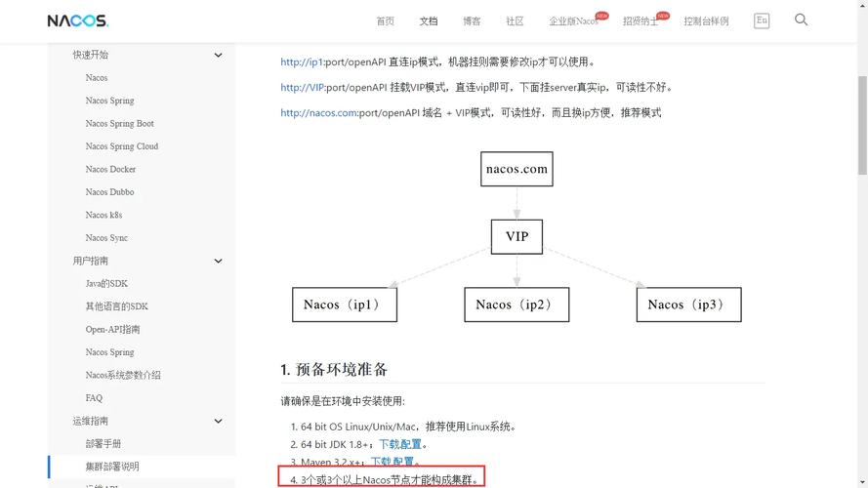Viewport: 868px width, 488px height.
Task: Open Nacos Spring under 快速开始
Action: (x=109, y=101)
